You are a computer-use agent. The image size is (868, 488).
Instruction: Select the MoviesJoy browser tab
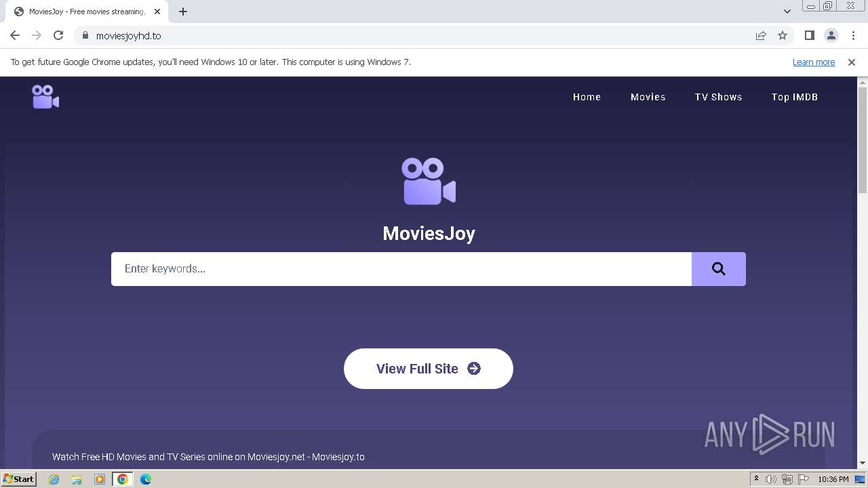(x=87, y=12)
